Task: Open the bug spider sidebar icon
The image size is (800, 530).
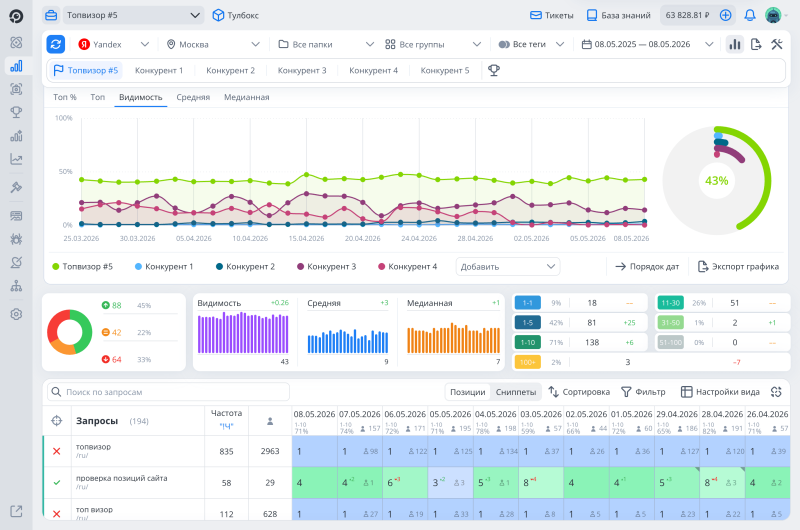Action: (16, 239)
